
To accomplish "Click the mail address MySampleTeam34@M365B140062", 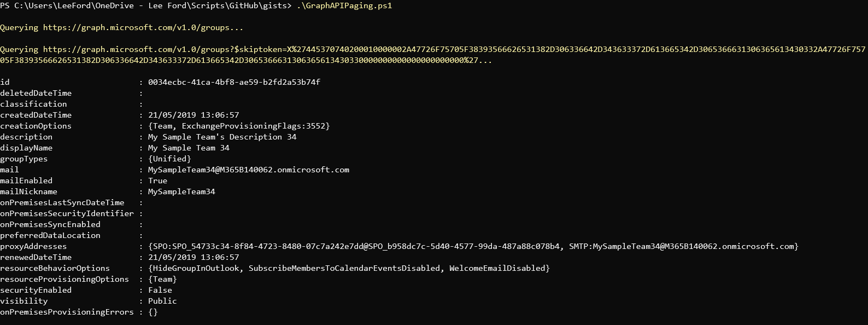I will [249, 170].
